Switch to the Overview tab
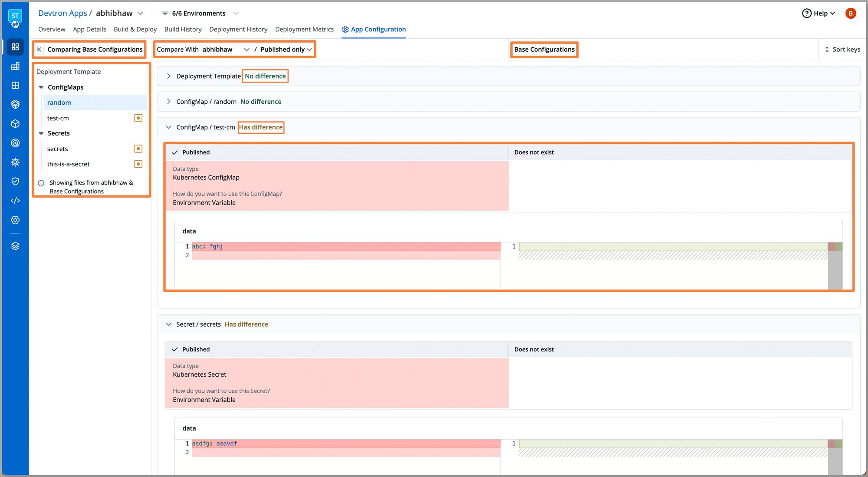 52,29
